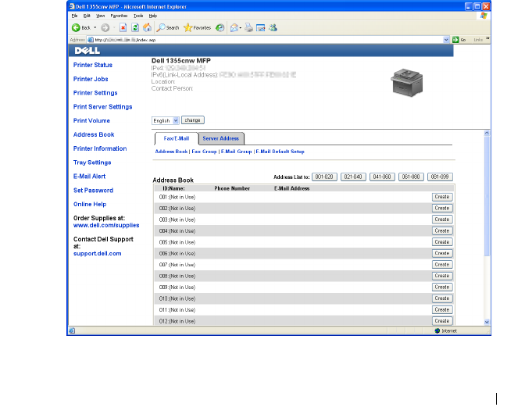
Task: Show address list 081-099
Action: click(x=440, y=177)
